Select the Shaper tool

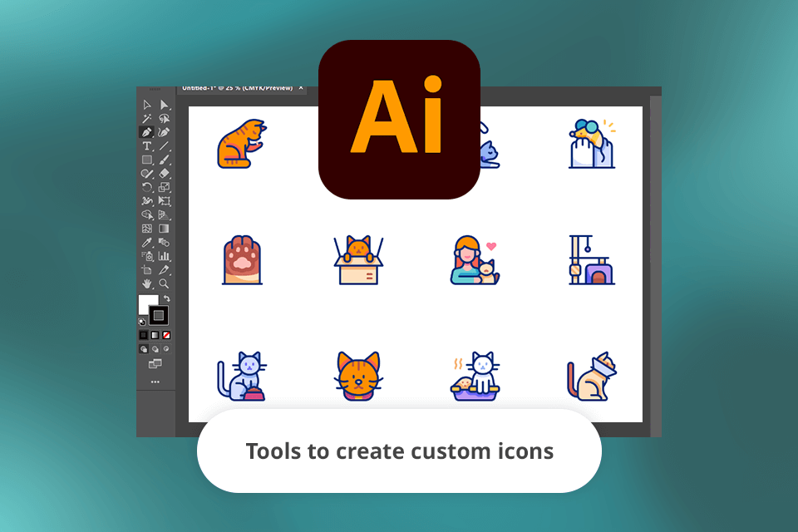[147, 174]
